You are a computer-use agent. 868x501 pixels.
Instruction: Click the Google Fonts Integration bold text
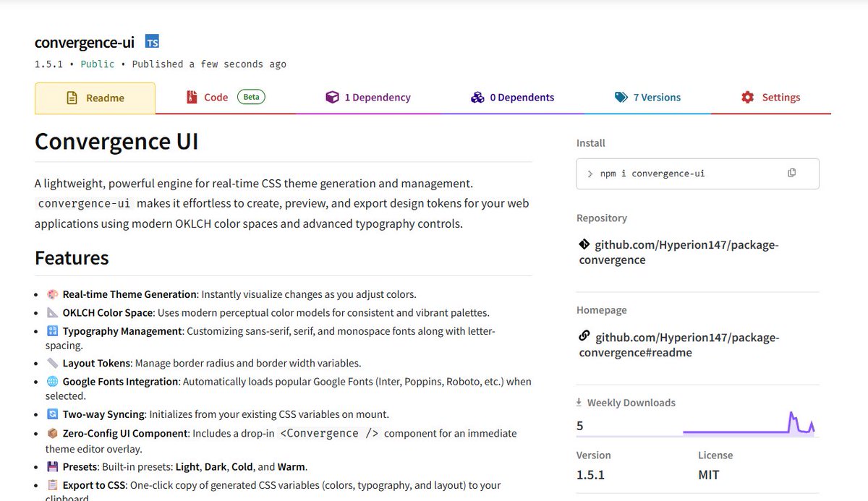120,381
